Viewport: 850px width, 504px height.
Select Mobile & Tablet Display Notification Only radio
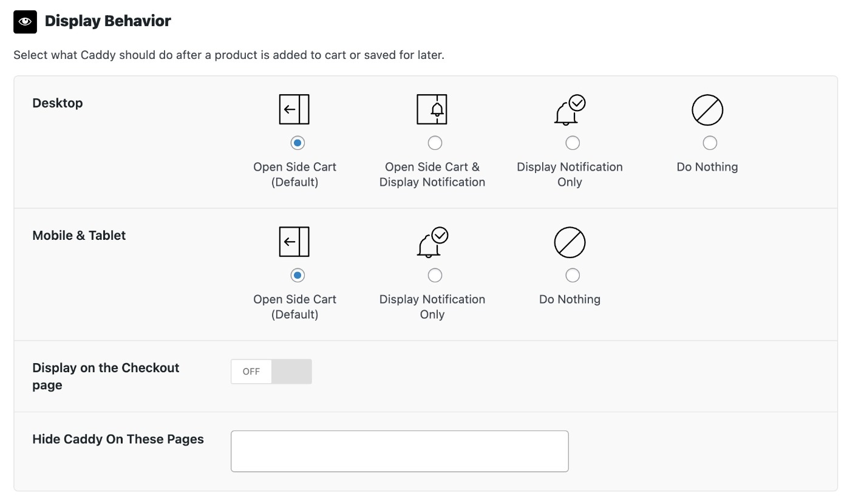tap(435, 275)
